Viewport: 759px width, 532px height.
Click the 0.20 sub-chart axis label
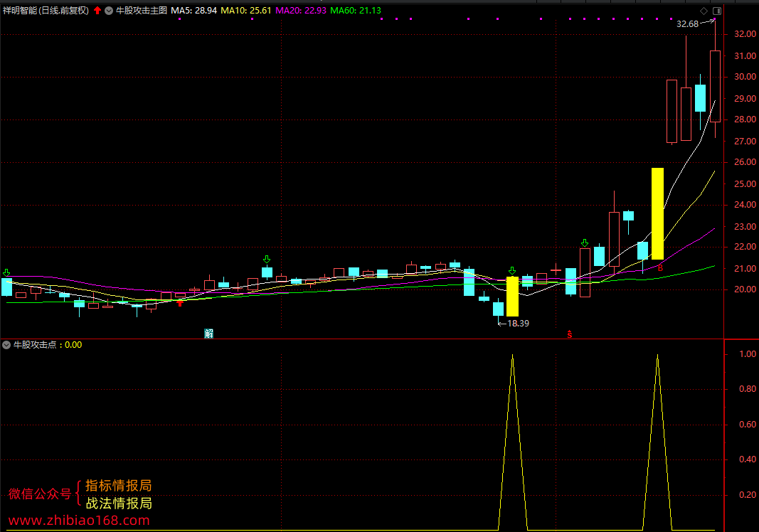click(748, 495)
